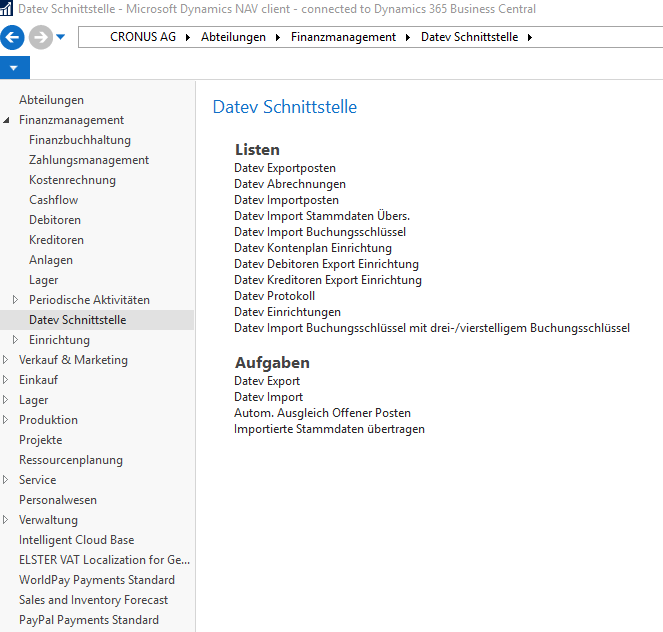Click the arrow after CRONUS AG in breadcrumb
Image resolution: width=663 pixels, height=632 pixels.
(x=189, y=38)
